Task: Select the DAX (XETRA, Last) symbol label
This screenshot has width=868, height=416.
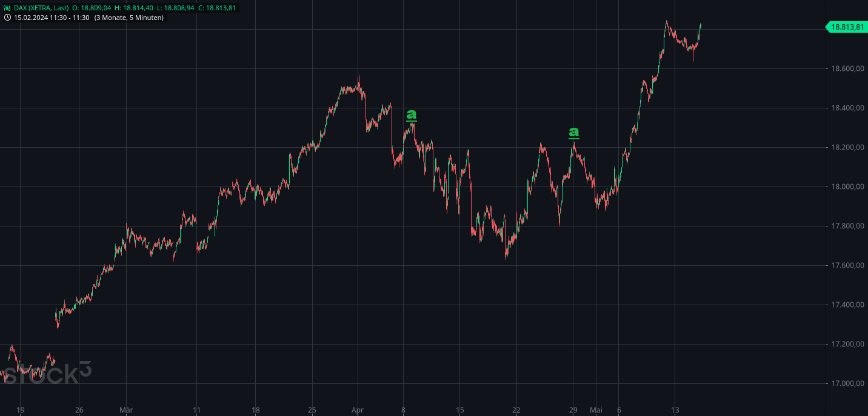Action: click(x=41, y=8)
